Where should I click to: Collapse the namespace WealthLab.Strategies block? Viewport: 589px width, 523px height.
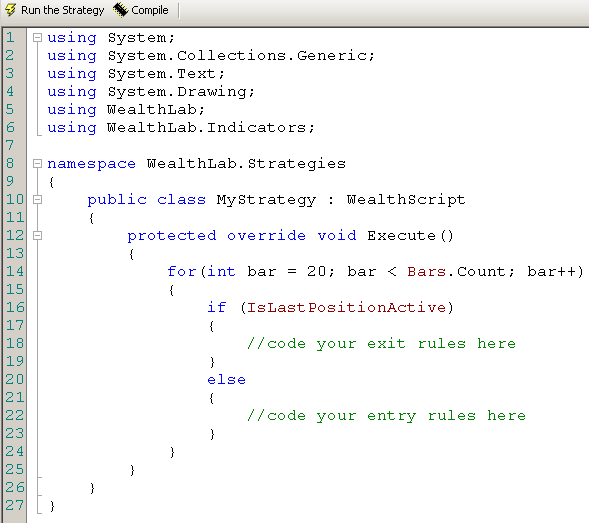coord(37,163)
